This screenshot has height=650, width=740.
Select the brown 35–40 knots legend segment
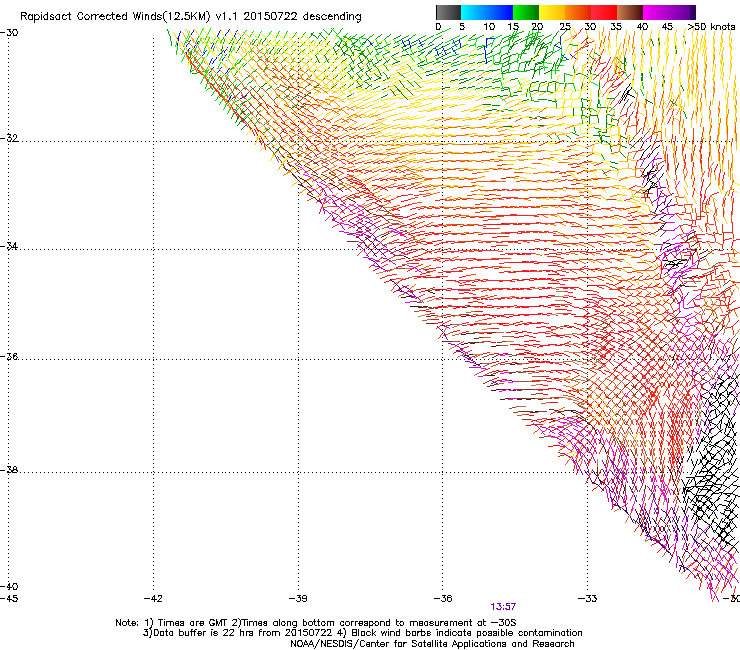click(630, 12)
